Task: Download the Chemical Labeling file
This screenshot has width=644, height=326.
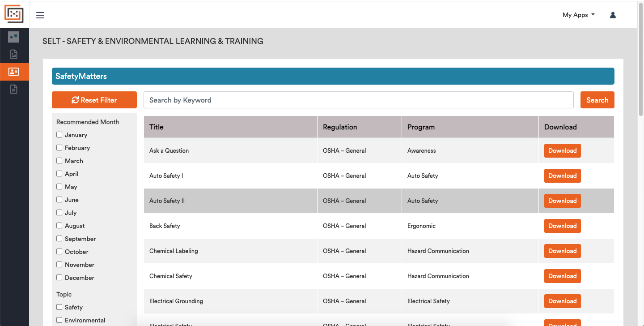Action: point(563,251)
